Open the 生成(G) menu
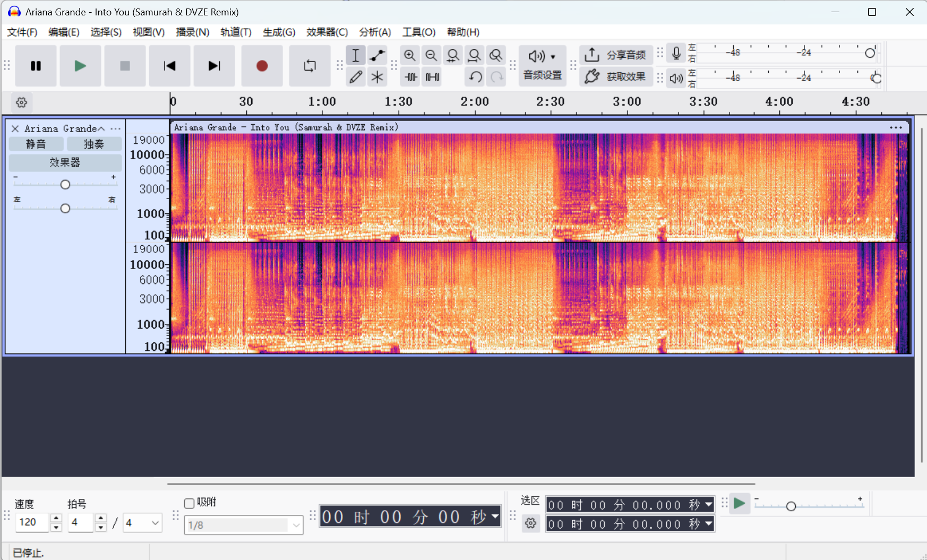 coord(279,32)
